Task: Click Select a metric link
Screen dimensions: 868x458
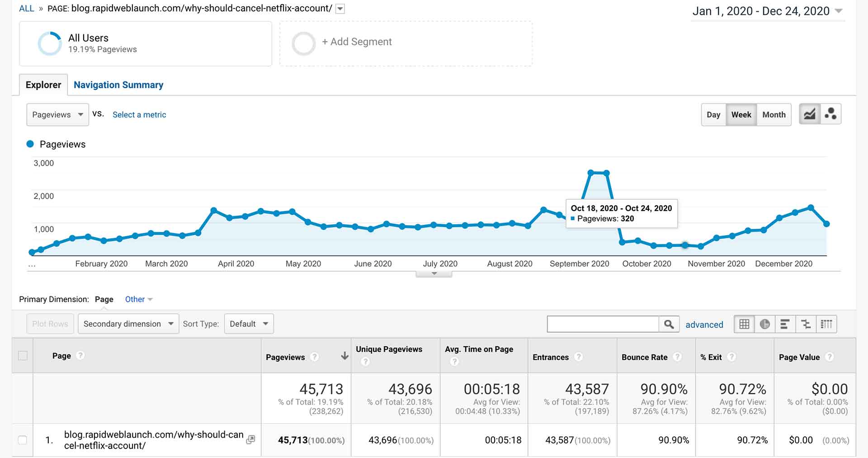Action: click(x=139, y=115)
